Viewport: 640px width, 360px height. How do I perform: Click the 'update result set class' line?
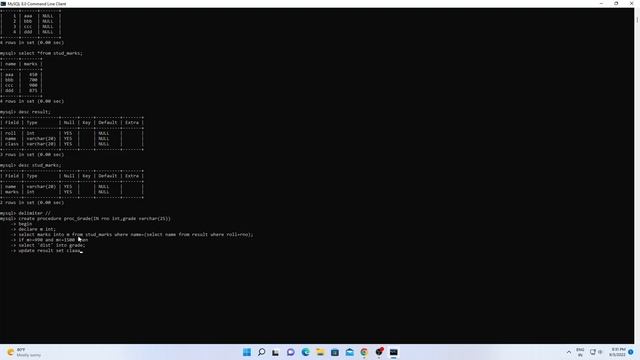[47, 251]
